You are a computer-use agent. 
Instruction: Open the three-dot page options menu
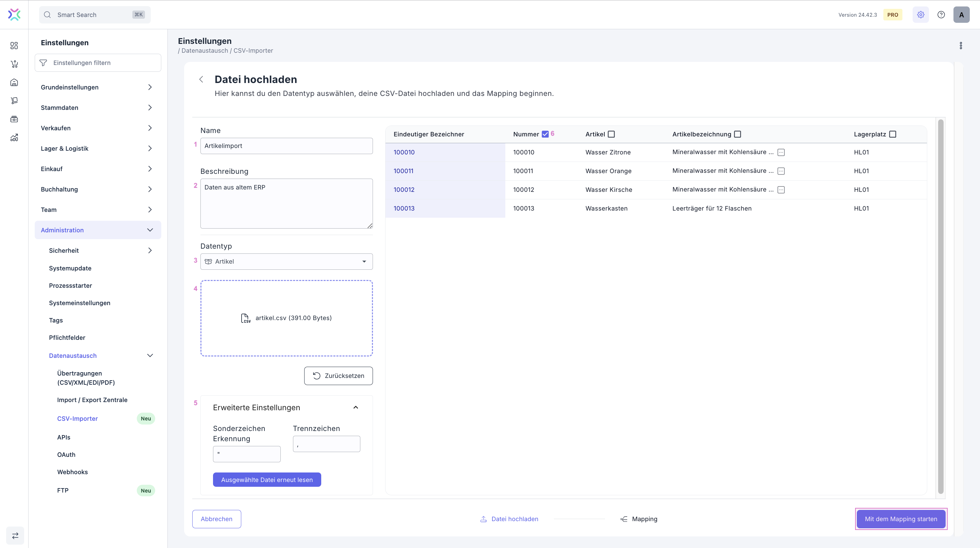pos(961,46)
